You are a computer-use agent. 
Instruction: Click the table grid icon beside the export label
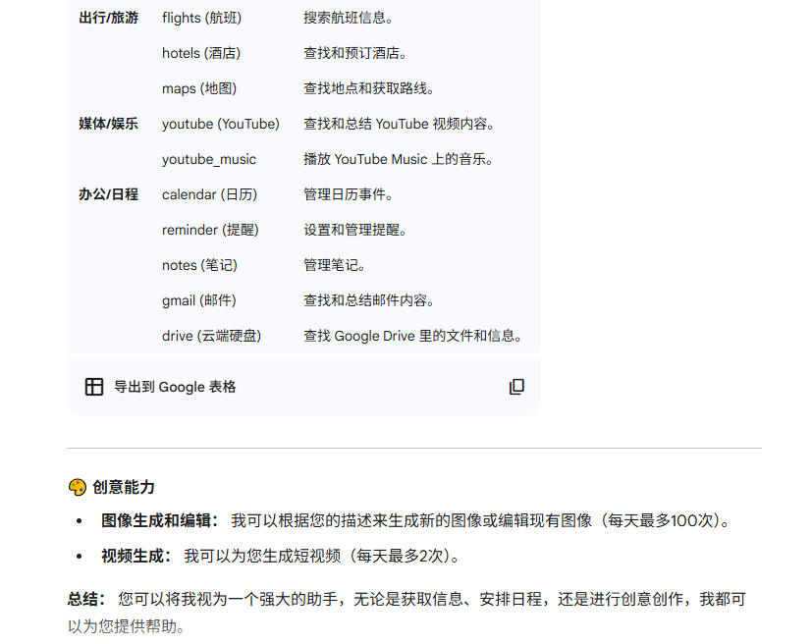click(94, 387)
